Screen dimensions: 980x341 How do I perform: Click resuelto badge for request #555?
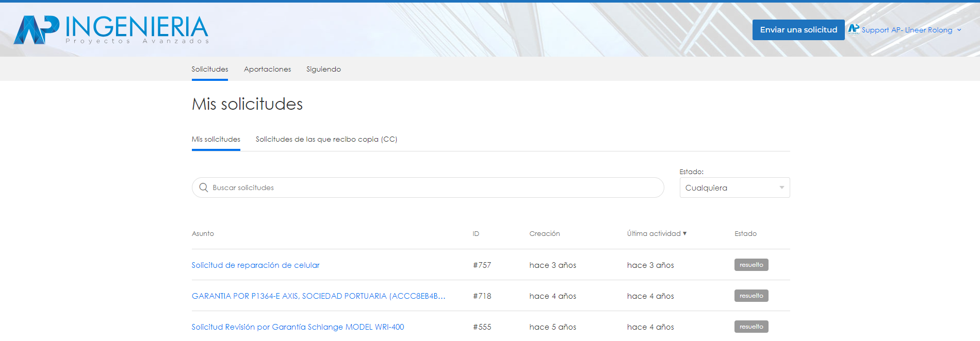(x=752, y=327)
